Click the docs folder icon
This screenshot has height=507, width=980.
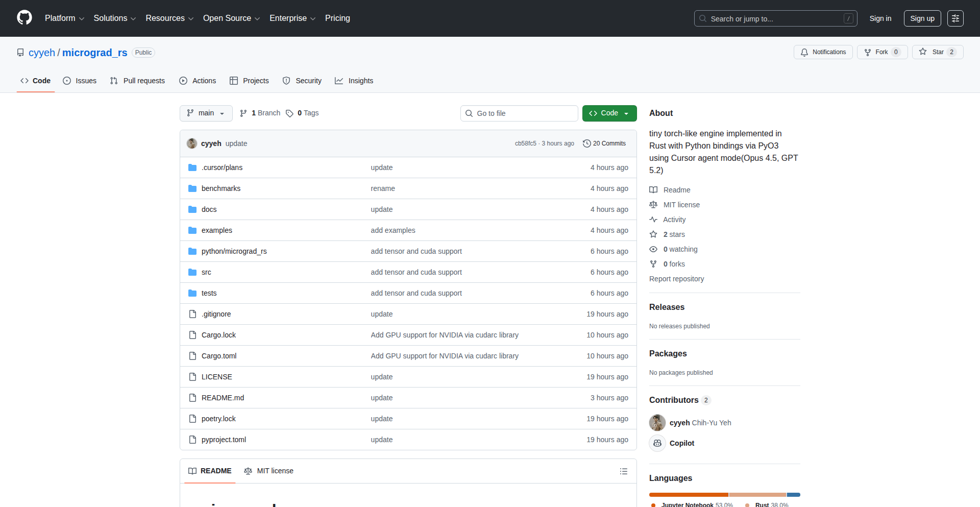192,209
